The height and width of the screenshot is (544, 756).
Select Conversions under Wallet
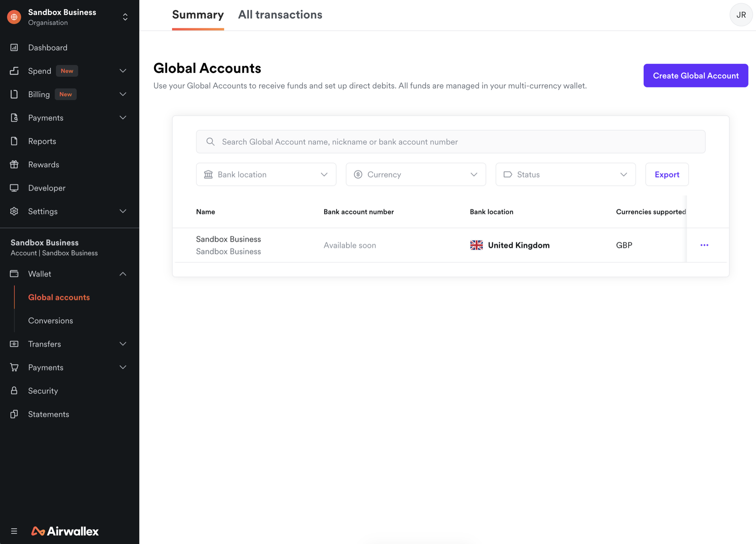[50, 321]
